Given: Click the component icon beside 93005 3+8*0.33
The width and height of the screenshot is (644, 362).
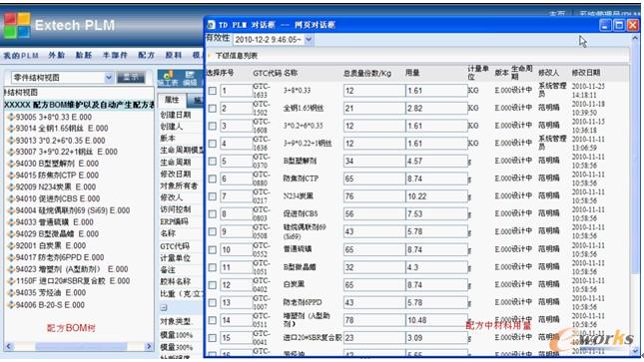Looking at the screenshot, I should [x=11, y=118].
